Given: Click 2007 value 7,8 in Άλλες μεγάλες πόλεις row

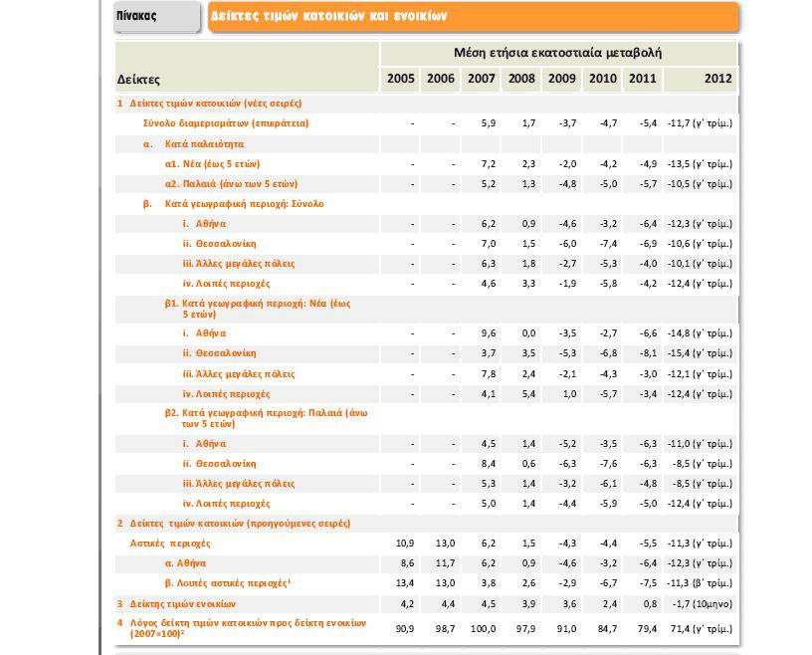Looking at the screenshot, I should click(489, 373).
